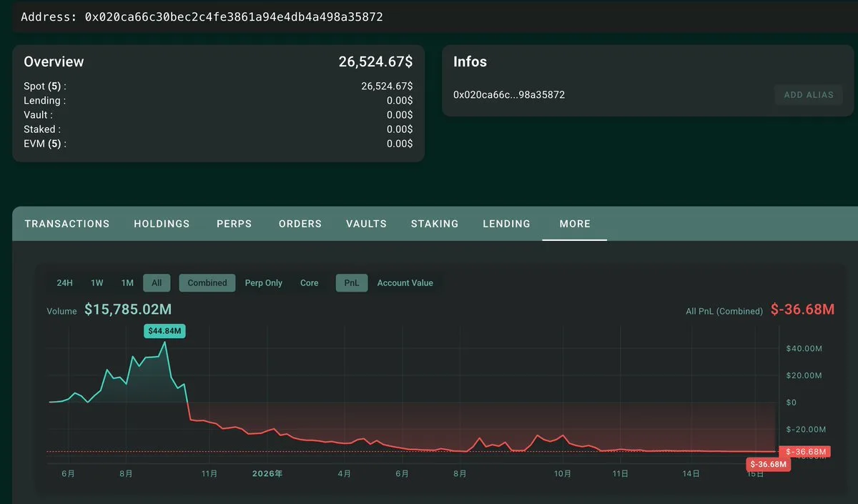Set chart range to 1M

(127, 283)
